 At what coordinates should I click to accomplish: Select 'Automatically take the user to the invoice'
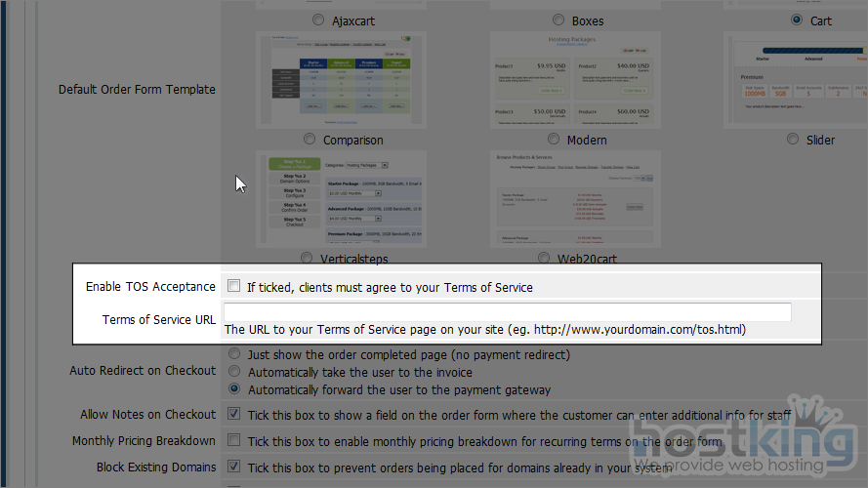[x=234, y=372]
